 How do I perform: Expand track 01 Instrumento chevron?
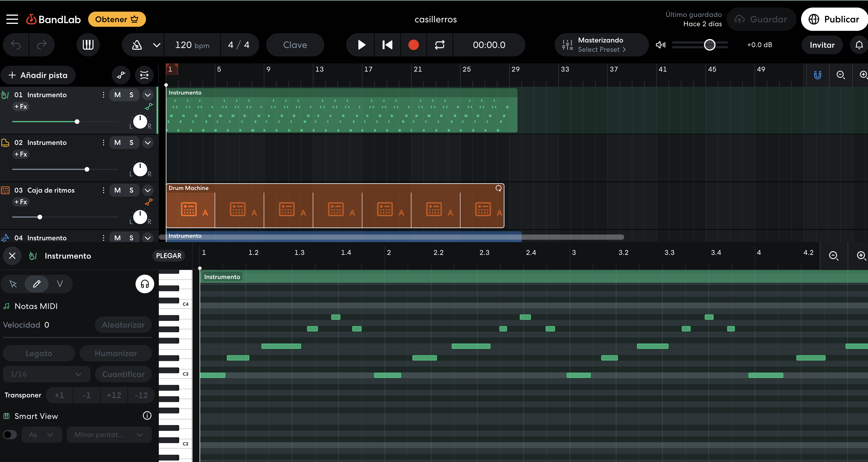[147, 95]
